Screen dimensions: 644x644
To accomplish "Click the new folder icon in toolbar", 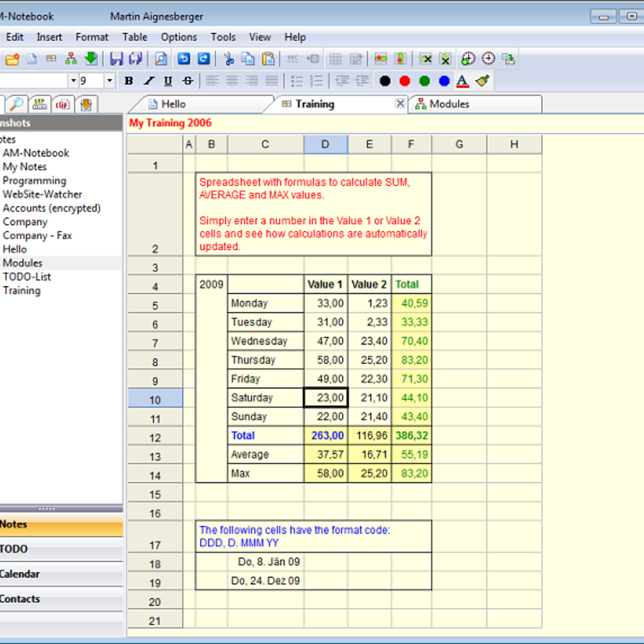I will [x=12, y=59].
